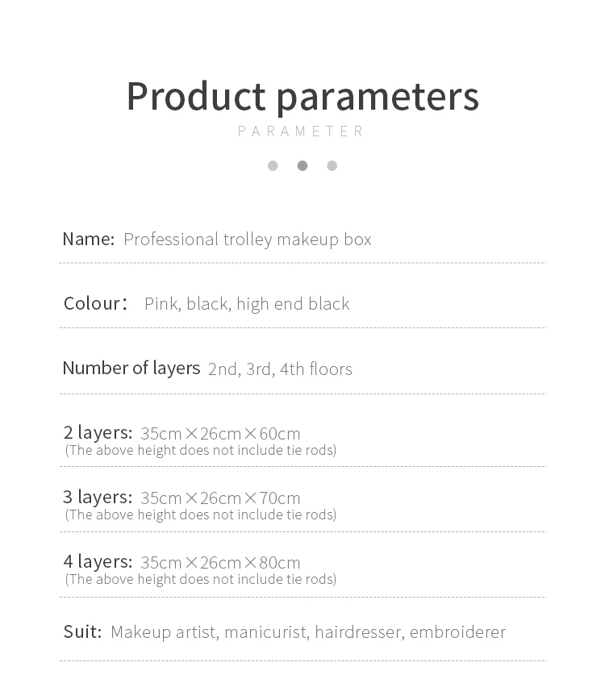Click the tie rods note under 2 layers
605x700 pixels.
(201, 450)
